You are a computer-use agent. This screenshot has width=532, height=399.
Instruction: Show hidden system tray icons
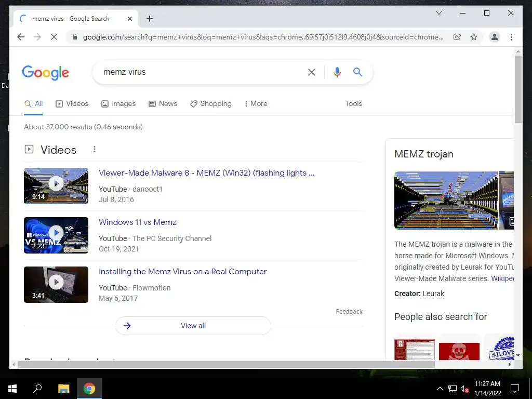(x=440, y=389)
